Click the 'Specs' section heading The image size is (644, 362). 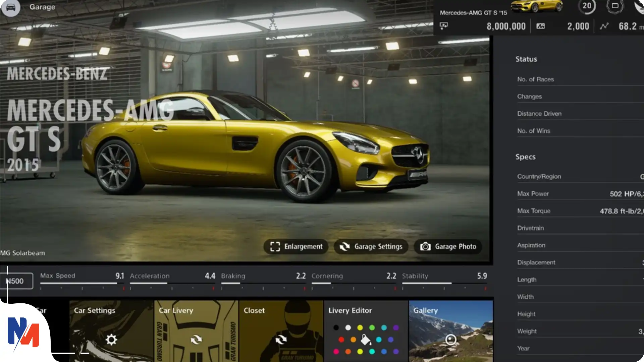pos(525,157)
